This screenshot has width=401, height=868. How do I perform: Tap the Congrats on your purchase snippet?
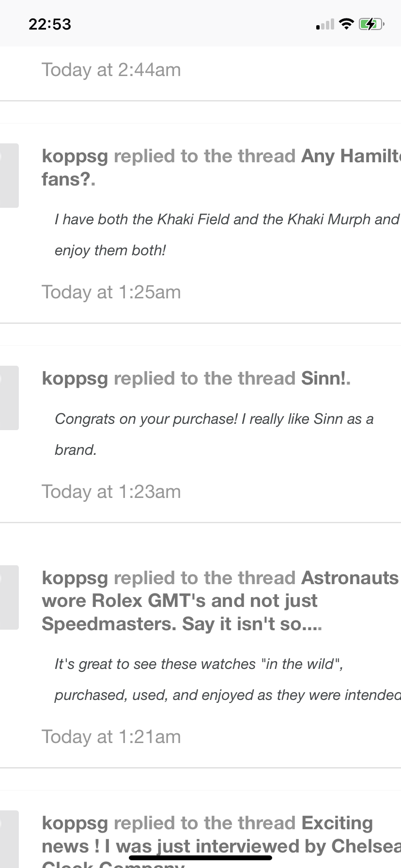coord(214,434)
